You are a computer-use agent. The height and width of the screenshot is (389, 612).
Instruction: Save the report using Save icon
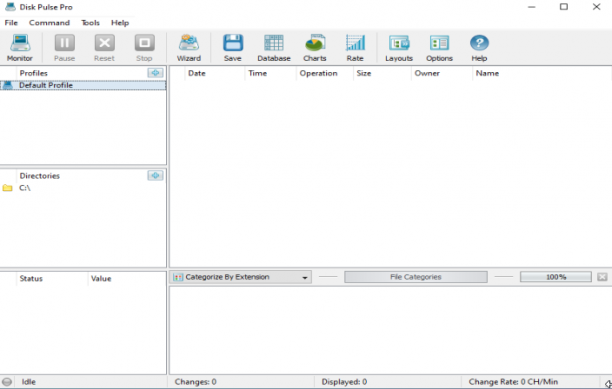point(233,48)
